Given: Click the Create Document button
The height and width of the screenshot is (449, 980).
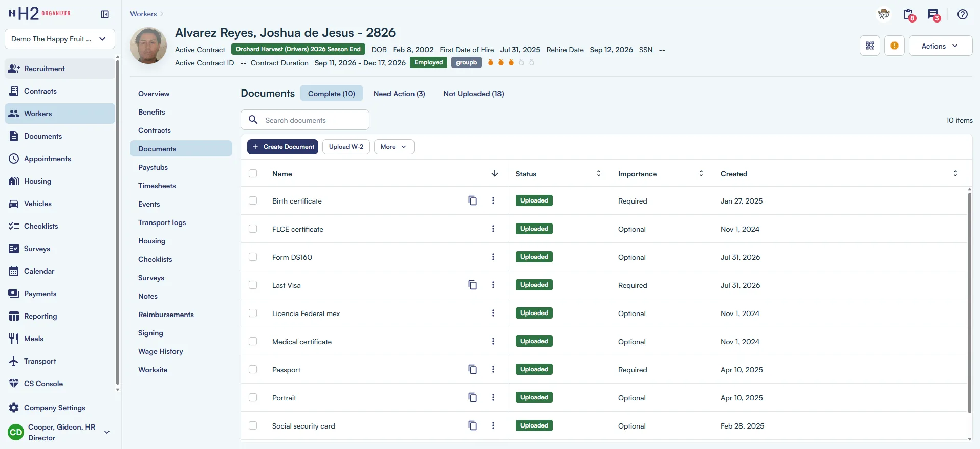Looking at the screenshot, I should [282, 147].
